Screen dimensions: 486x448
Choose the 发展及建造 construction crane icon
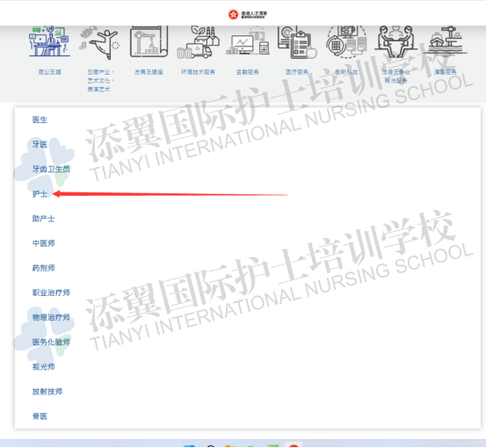[149, 41]
